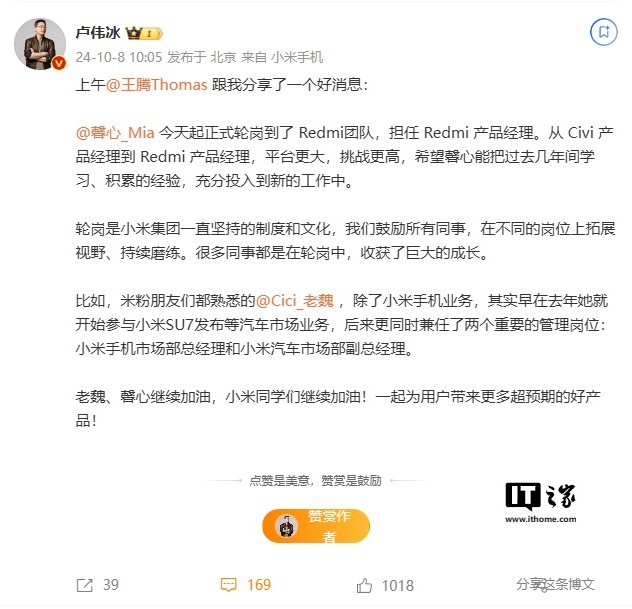Click the 赞赏作者 reward button
The image size is (632, 609).
[316, 526]
